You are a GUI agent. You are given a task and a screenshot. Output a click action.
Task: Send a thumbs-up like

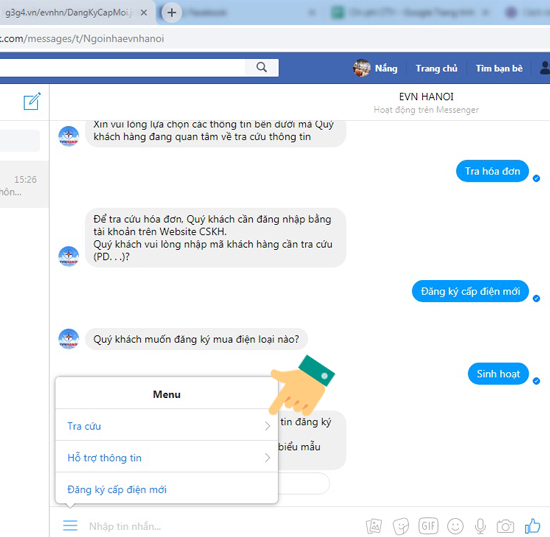532,526
